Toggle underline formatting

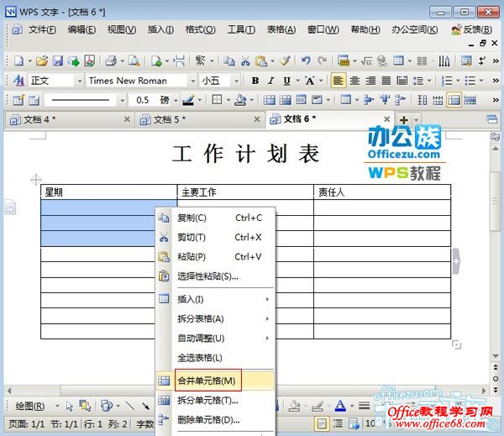click(286, 81)
